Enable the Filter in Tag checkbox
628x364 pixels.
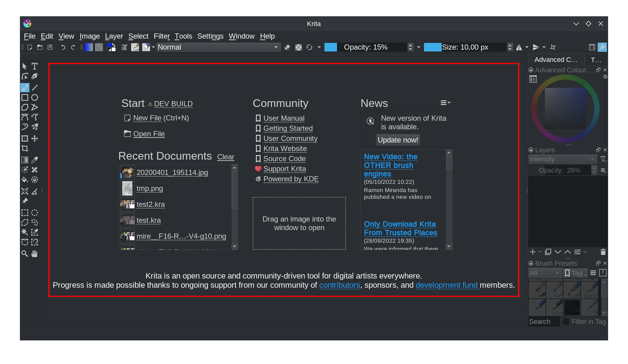(566, 321)
